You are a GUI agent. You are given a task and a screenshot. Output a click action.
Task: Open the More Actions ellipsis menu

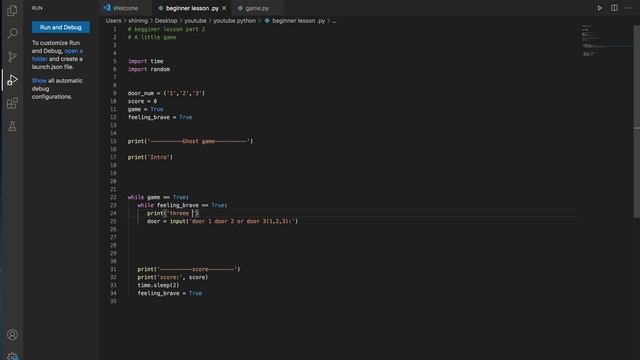628,8
